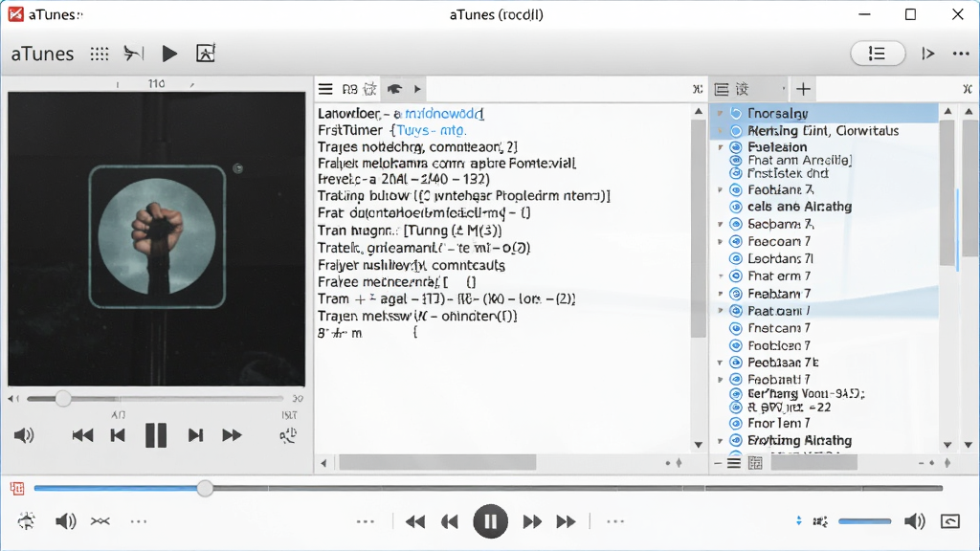
Task: Expand the Evolting Alrathg tree node arrow
Action: (721, 441)
